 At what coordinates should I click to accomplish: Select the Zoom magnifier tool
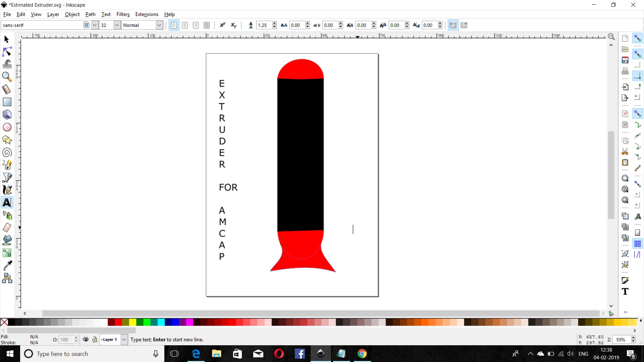point(7,77)
